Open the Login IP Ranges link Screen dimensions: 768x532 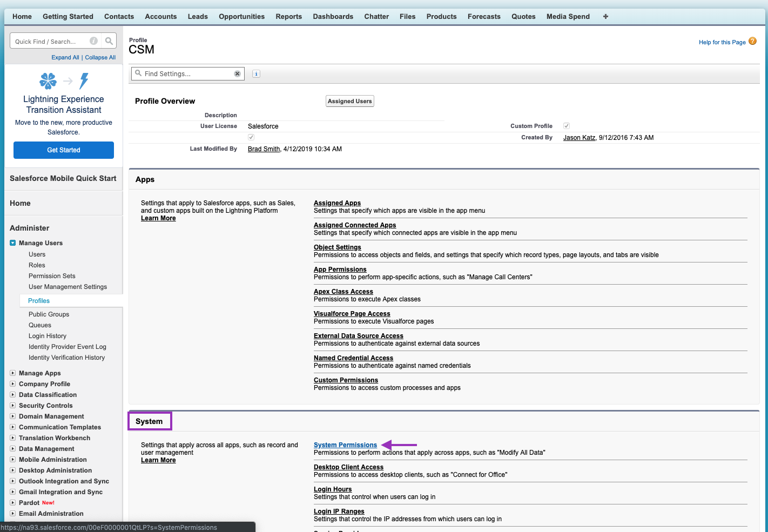[x=339, y=511]
